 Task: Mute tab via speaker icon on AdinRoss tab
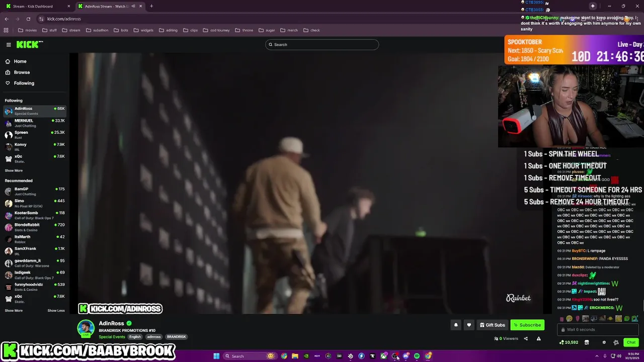(x=133, y=6)
